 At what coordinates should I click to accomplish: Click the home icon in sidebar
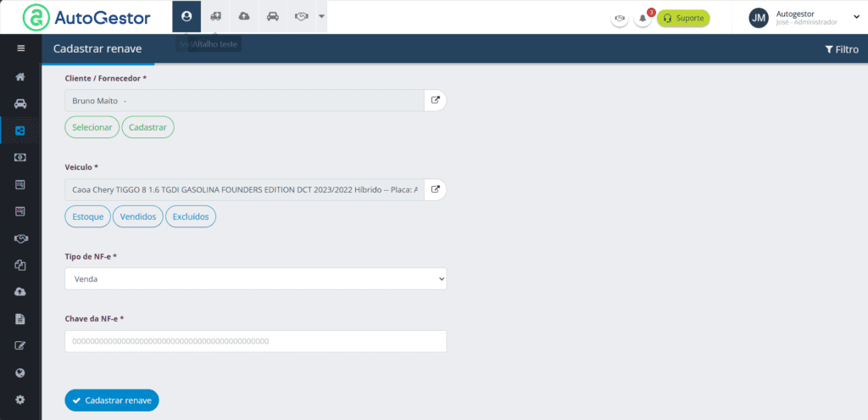coord(20,77)
